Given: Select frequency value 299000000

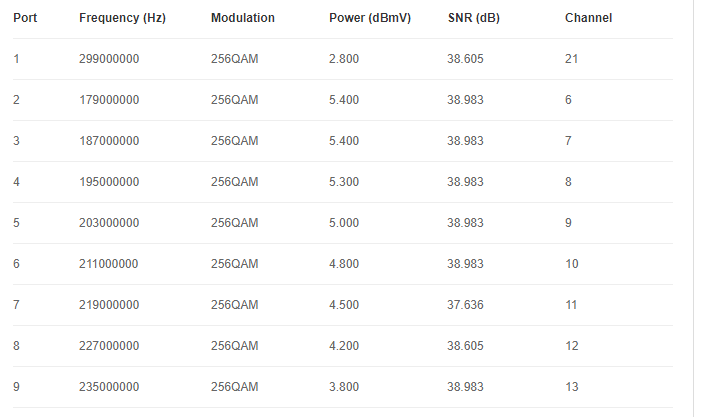Looking at the screenshot, I should pyautogui.click(x=109, y=59).
